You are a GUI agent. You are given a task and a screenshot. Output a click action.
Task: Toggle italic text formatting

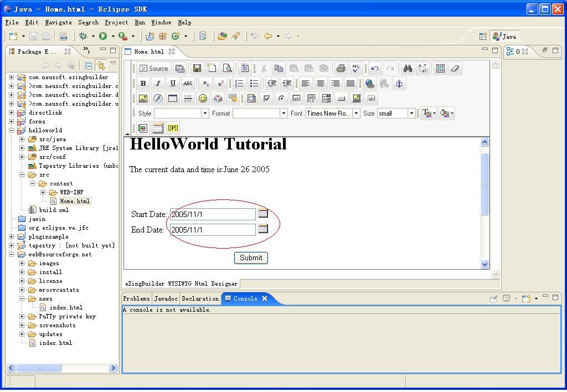[158, 84]
